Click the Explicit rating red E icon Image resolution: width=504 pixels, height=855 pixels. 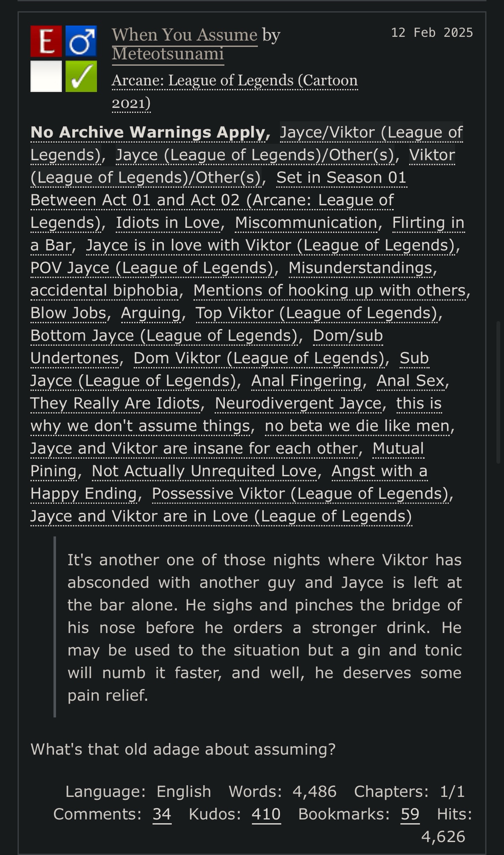(x=46, y=41)
